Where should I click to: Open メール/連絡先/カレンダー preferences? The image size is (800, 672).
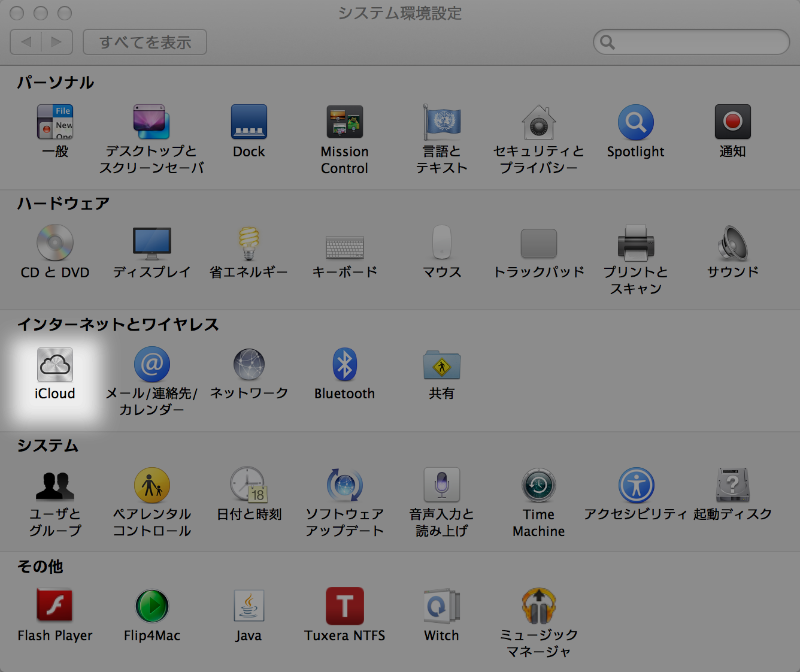point(152,364)
